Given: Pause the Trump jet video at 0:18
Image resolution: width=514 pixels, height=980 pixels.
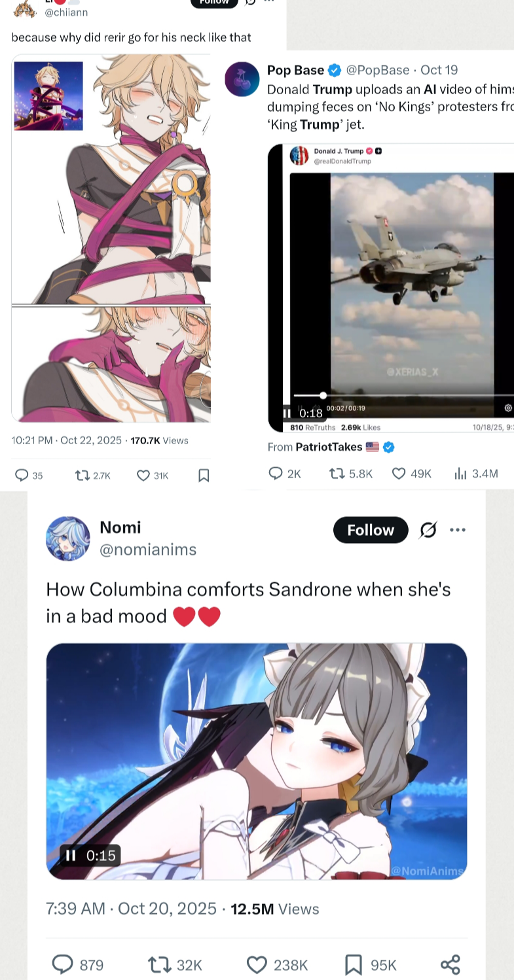Looking at the screenshot, I should point(287,413).
